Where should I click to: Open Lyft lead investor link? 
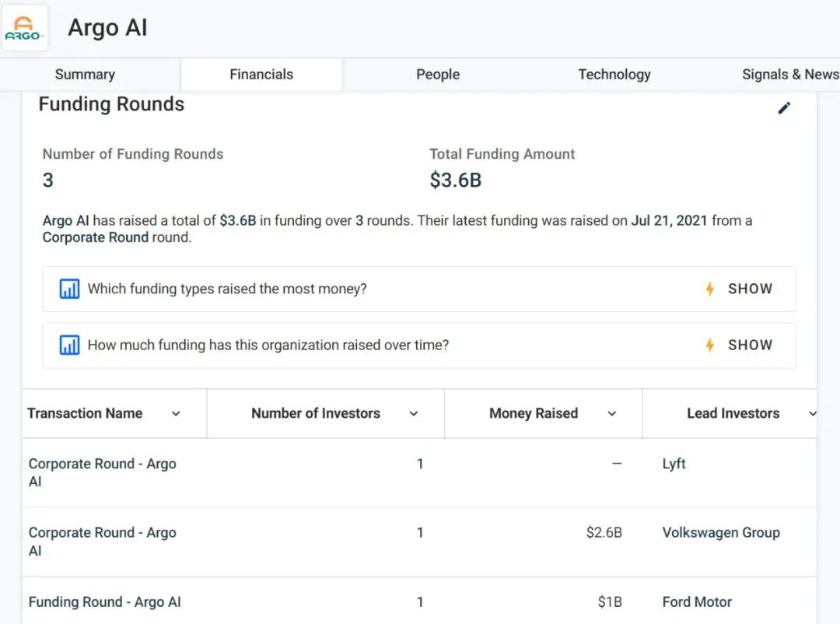pos(674,464)
